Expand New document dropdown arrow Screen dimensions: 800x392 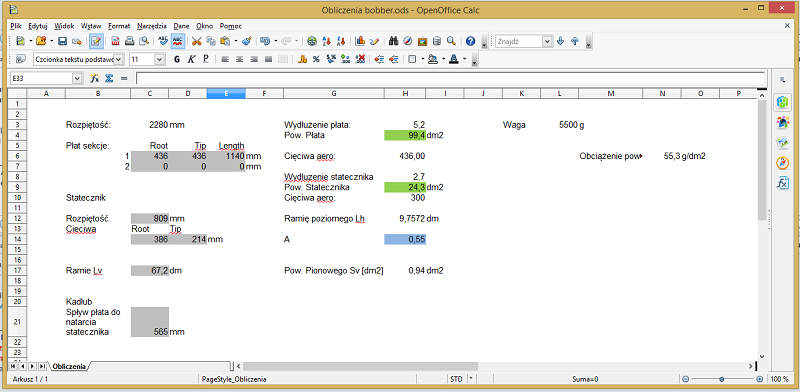pyautogui.click(x=31, y=41)
